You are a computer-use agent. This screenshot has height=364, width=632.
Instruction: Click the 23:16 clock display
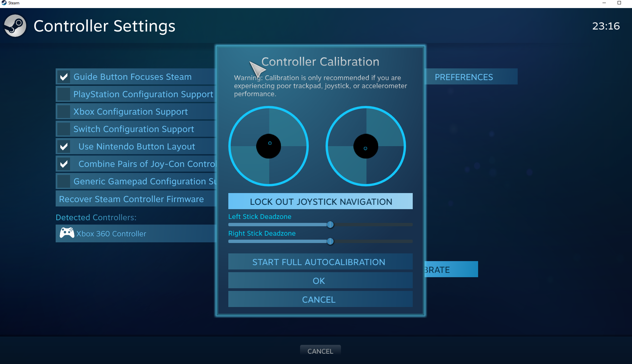click(x=606, y=26)
